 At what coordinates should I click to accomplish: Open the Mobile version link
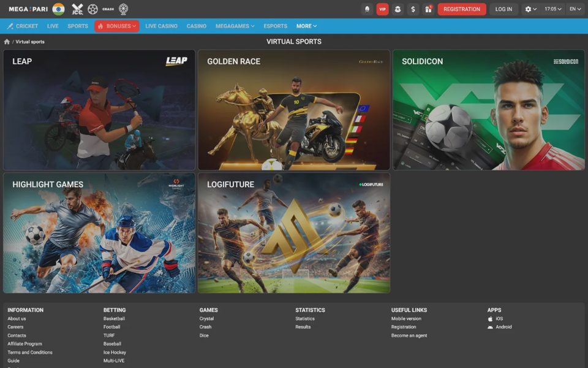(406, 318)
